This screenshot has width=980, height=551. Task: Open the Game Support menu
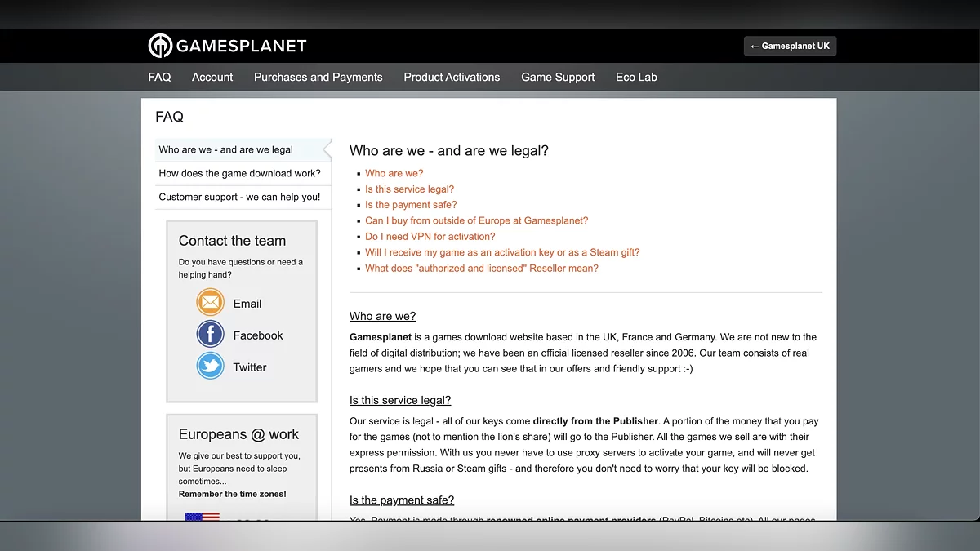coord(558,77)
